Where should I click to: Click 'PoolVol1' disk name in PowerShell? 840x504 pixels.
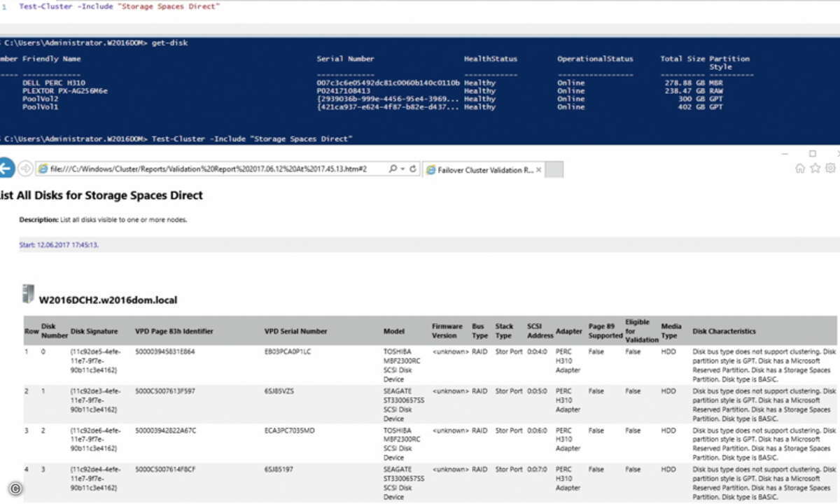tap(41, 107)
